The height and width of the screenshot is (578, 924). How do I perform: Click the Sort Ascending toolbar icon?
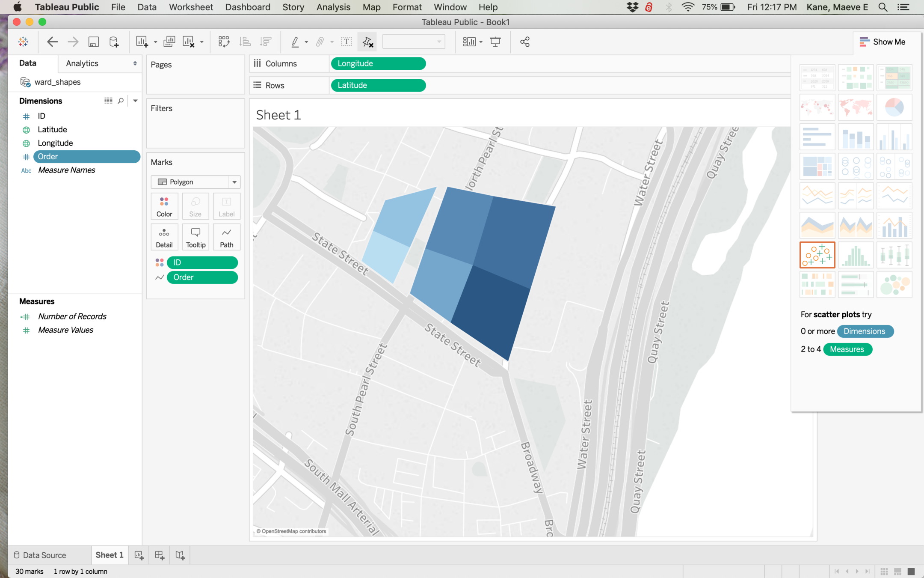[x=245, y=42]
